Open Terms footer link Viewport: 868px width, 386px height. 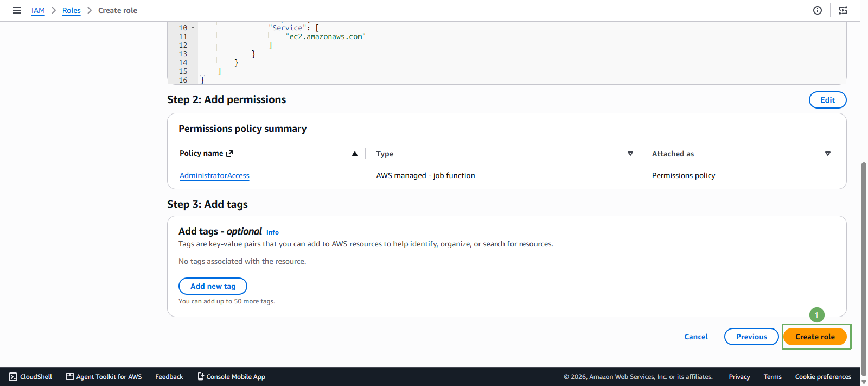pos(773,377)
